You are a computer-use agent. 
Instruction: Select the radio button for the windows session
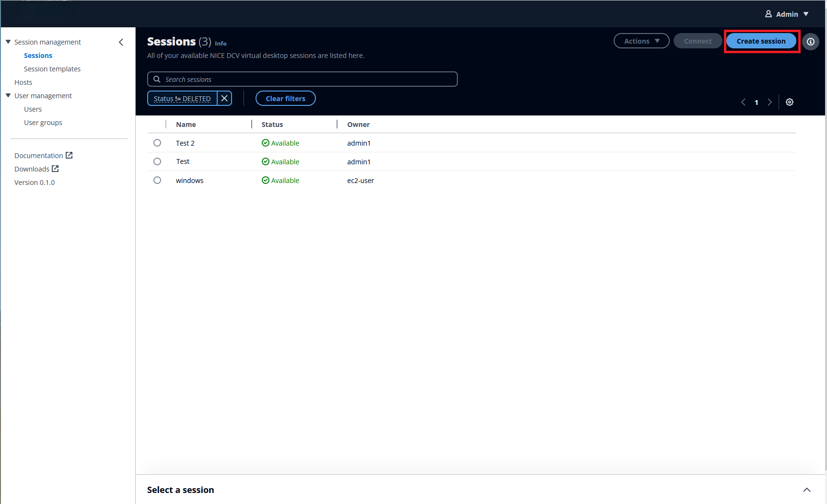coord(157,180)
